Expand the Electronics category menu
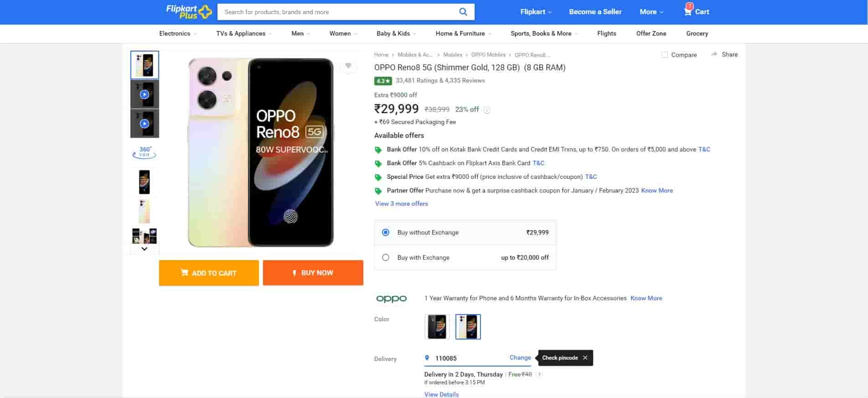This screenshot has width=868, height=398. pos(178,33)
